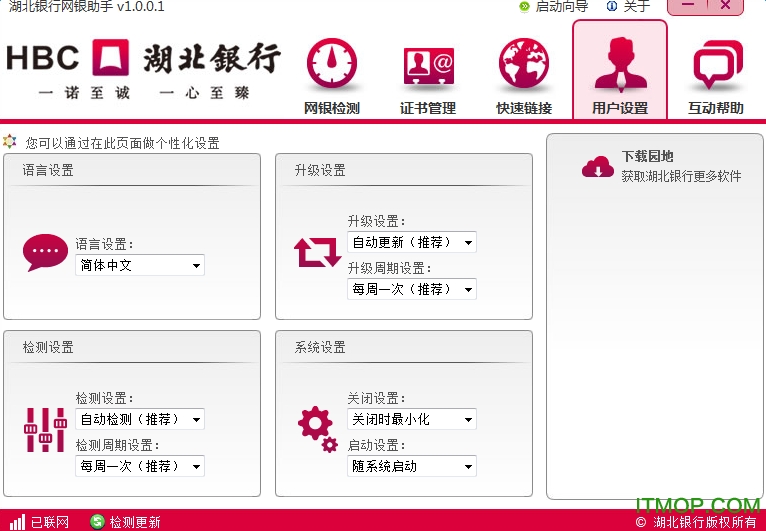The height and width of the screenshot is (531, 766).
Task: Click the gear icon in 系统设置
Action: tap(317, 427)
